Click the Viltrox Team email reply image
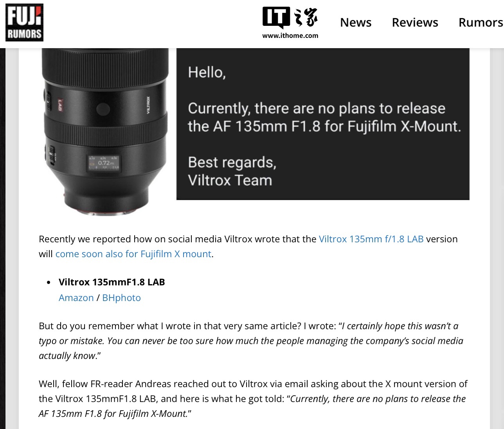 point(323,124)
